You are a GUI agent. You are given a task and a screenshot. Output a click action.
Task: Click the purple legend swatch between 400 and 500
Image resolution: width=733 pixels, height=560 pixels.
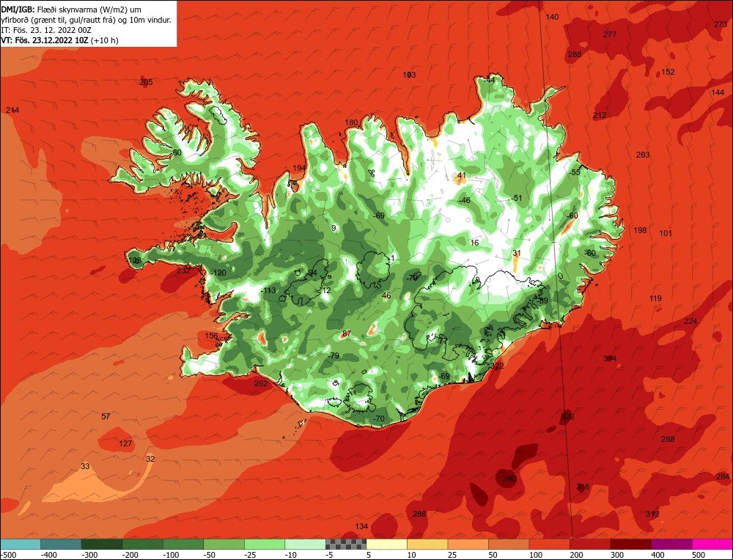pos(671,544)
